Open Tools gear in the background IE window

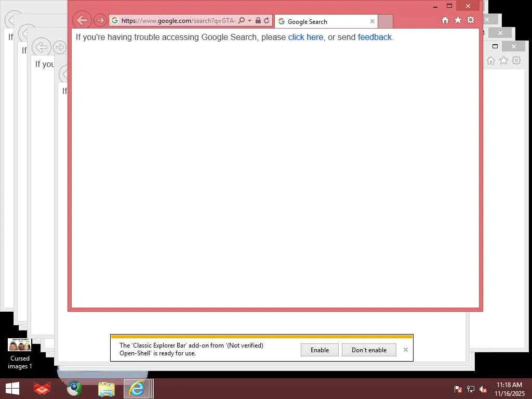pyautogui.click(x=516, y=60)
